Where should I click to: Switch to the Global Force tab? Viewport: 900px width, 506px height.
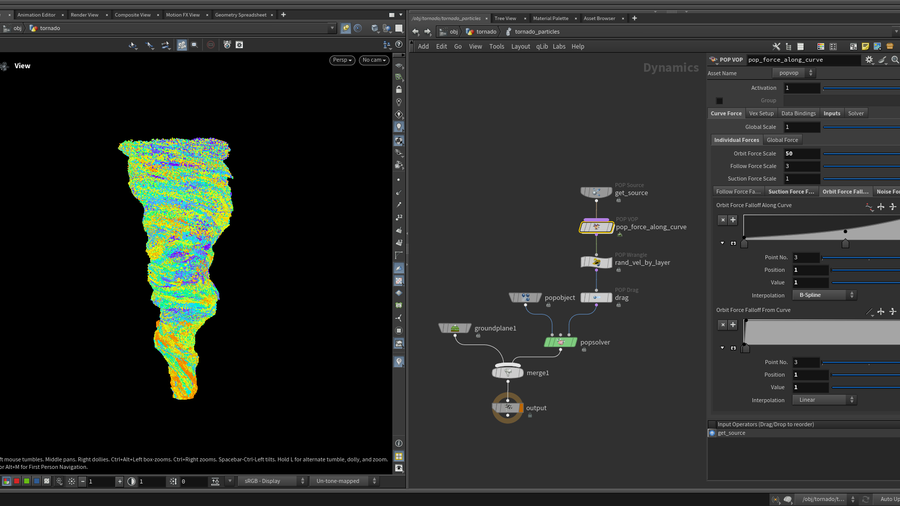(x=782, y=140)
